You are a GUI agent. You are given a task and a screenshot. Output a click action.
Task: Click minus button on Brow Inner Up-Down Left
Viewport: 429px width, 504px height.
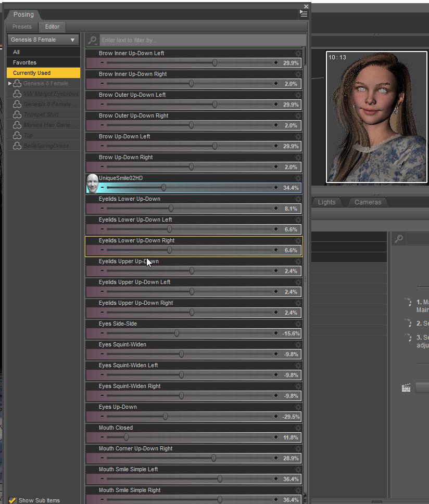click(102, 63)
